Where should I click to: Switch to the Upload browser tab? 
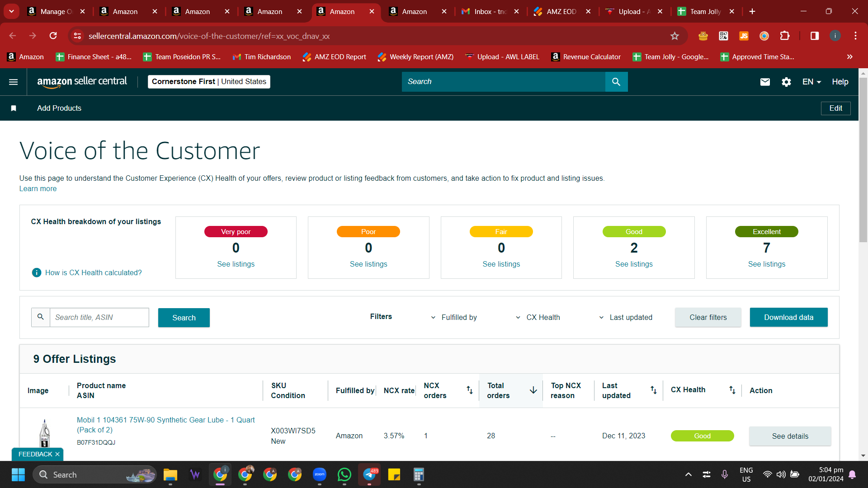634,11
